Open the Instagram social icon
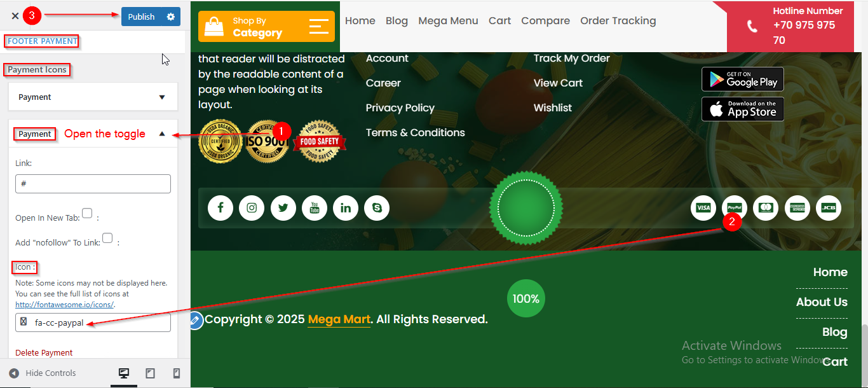The width and height of the screenshot is (868, 388). (x=252, y=208)
